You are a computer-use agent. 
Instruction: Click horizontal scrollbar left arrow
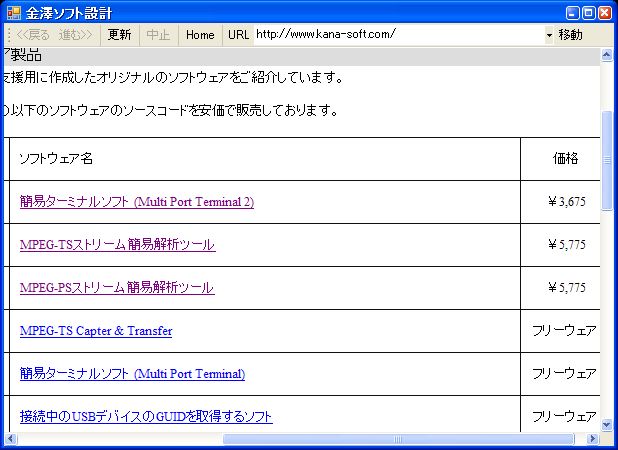[8, 439]
